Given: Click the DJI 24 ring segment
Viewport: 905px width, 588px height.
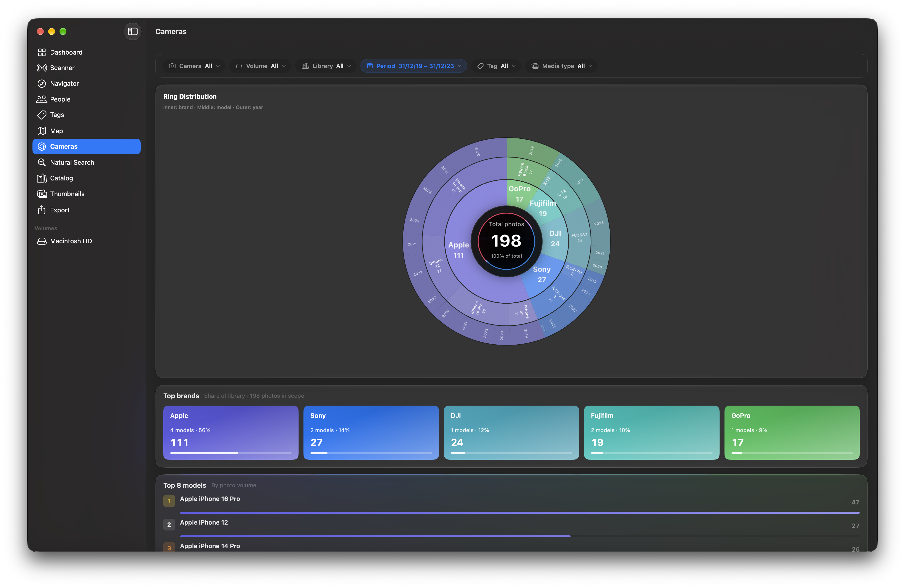Looking at the screenshot, I should pyautogui.click(x=555, y=239).
